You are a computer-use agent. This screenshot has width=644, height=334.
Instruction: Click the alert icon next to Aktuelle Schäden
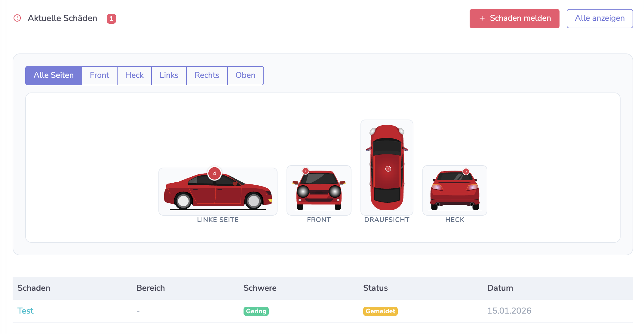[x=17, y=18]
